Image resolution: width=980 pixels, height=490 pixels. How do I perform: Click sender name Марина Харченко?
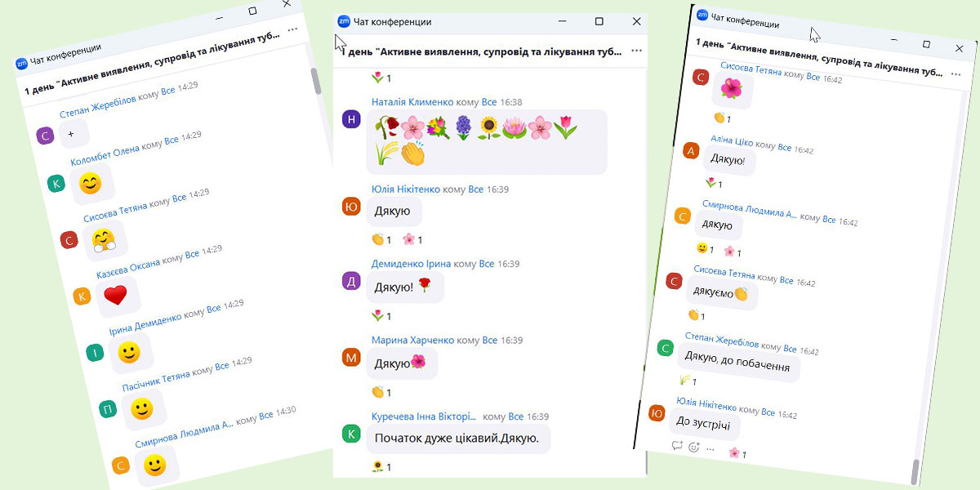pos(412,340)
